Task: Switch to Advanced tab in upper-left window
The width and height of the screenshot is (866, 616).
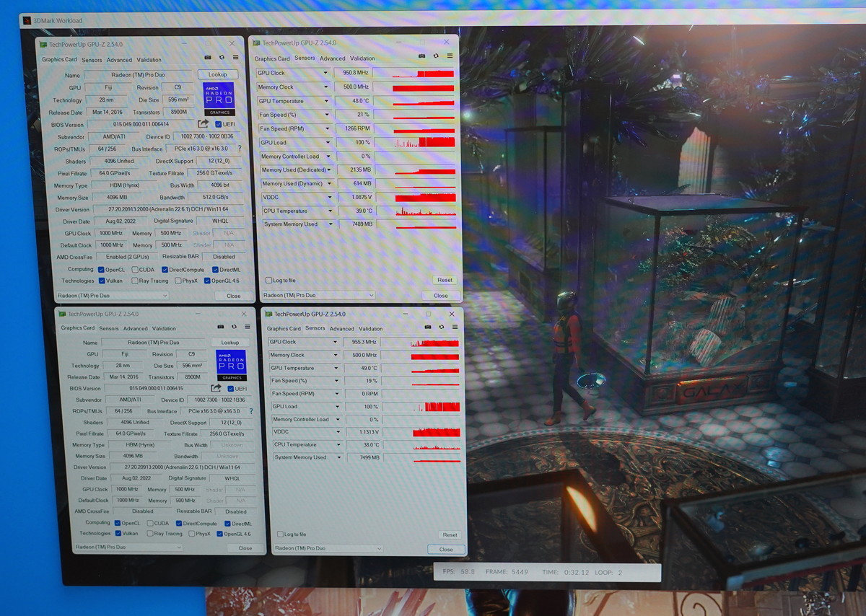Action: pos(120,60)
